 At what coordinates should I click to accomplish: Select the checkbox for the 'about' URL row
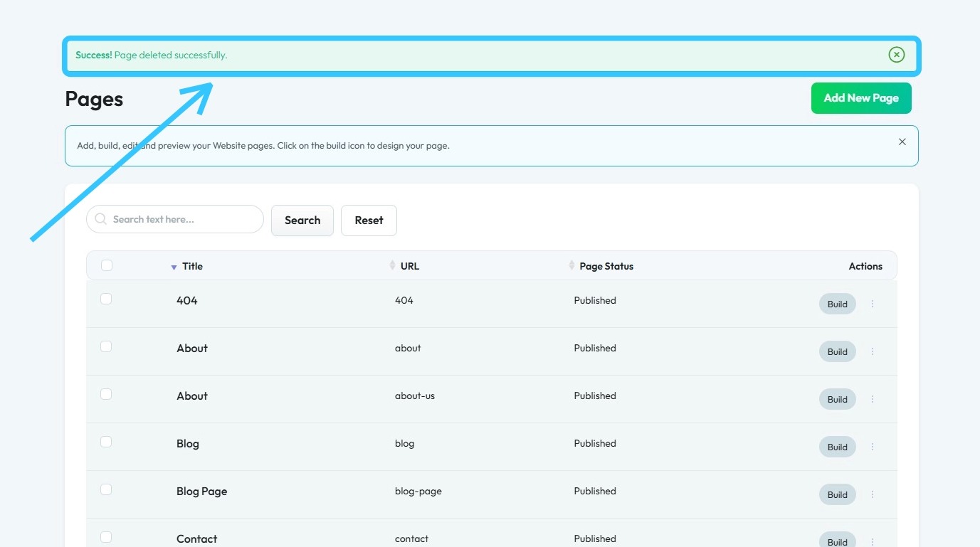[106, 346]
